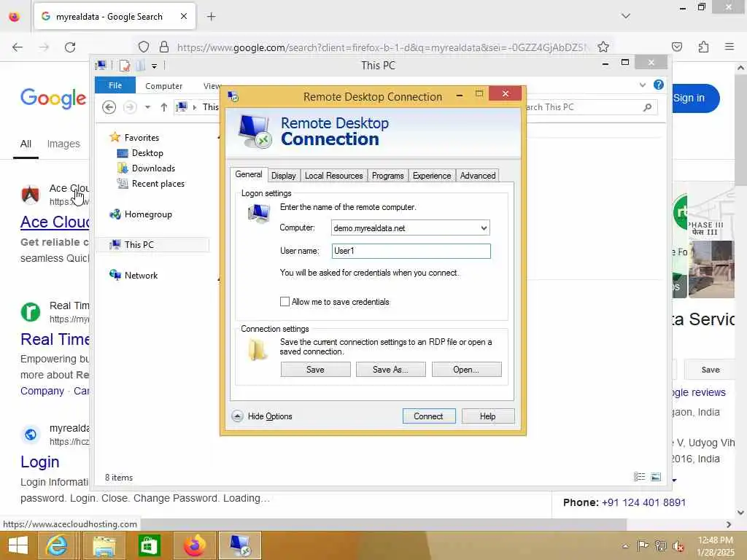
Task: Save the connection settings with Save
Action: (x=315, y=370)
